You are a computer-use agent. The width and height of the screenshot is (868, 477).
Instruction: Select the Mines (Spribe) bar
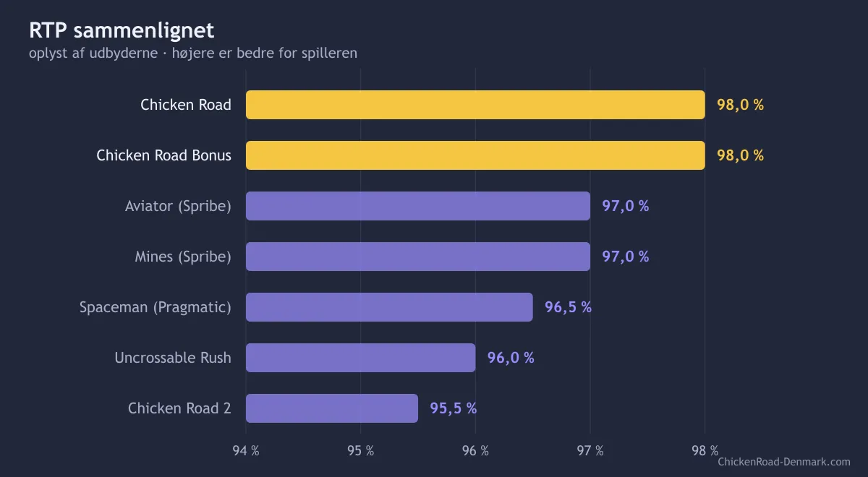pyautogui.click(x=418, y=257)
